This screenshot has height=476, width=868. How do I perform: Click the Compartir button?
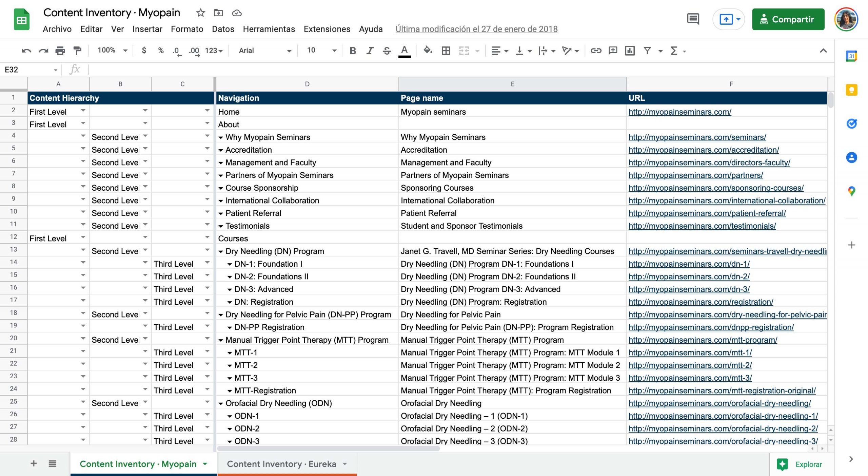click(788, 19)
